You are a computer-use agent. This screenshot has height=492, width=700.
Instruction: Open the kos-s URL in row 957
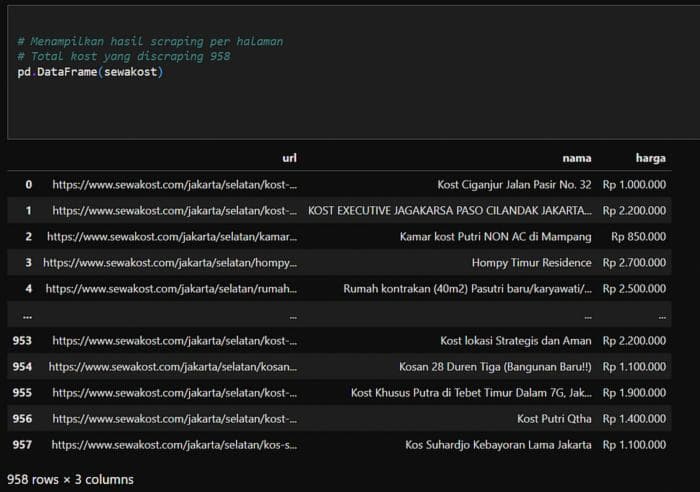[x=174, y=445]
